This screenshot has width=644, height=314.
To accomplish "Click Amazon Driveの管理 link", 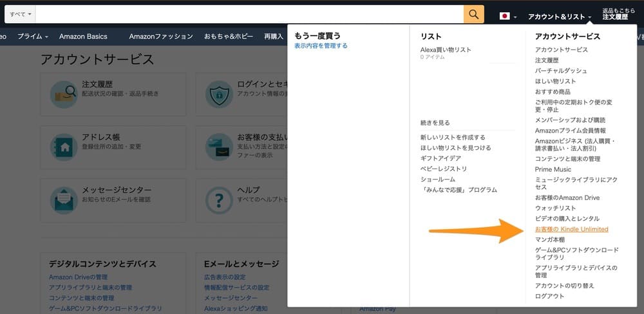I will click(x=78, y=277).
